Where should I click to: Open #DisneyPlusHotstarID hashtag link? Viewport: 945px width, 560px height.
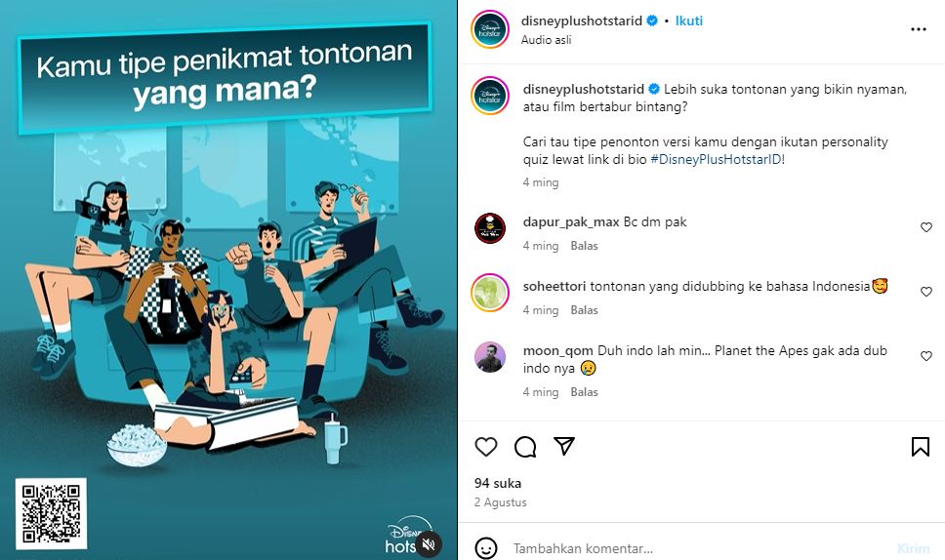pos(717,160)
